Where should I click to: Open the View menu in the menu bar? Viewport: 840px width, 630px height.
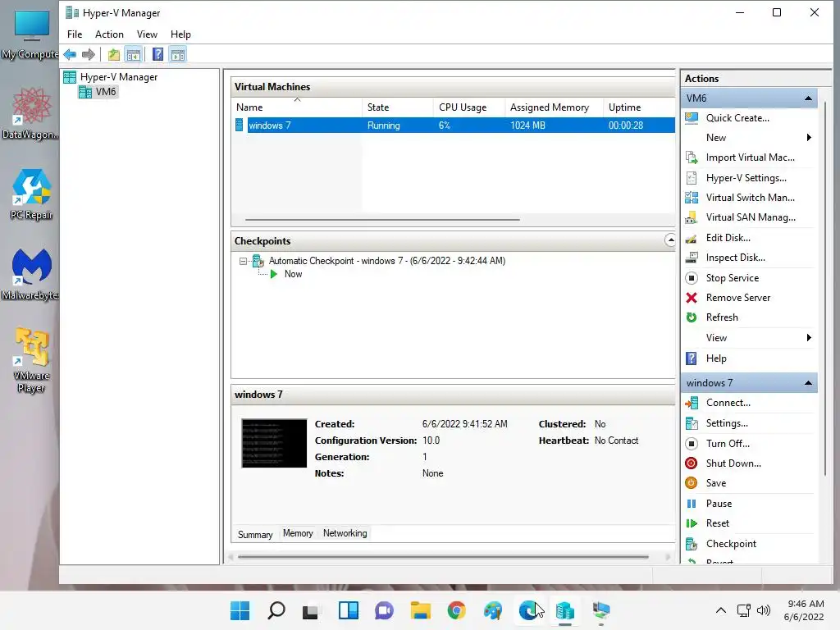(147, 34)
